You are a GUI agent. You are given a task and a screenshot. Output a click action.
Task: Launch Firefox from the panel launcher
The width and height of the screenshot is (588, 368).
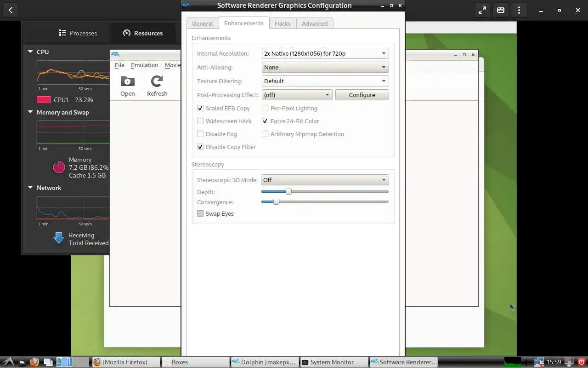click(x=34, y=362)
